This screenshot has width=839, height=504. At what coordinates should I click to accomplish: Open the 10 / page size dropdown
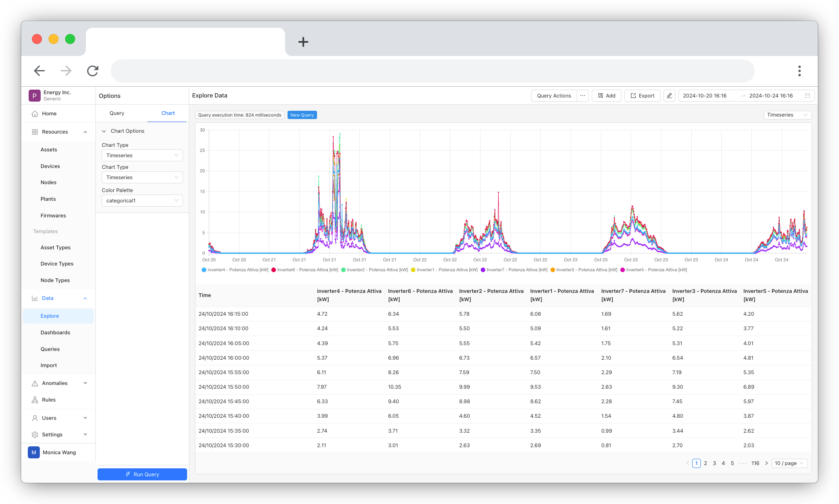[x=789, y=463]
